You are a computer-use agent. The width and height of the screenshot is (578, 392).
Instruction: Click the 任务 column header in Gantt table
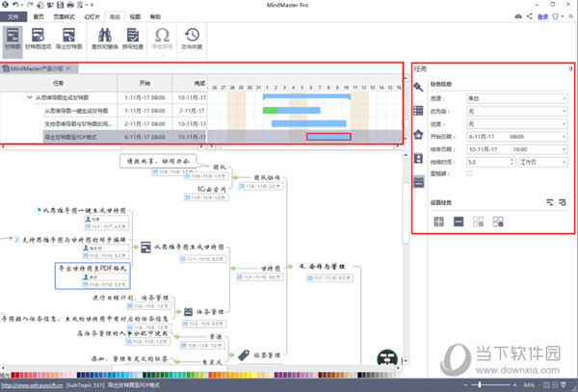pos(59,83)
